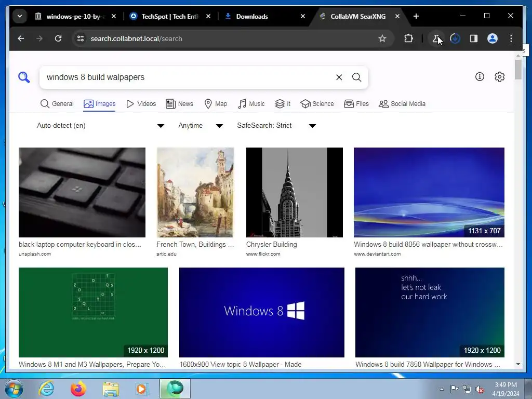Click 'Windows 8 build 7850 Wallpaper' title
The height and width of the screenshot is (399, 532).
pos(428,364)
